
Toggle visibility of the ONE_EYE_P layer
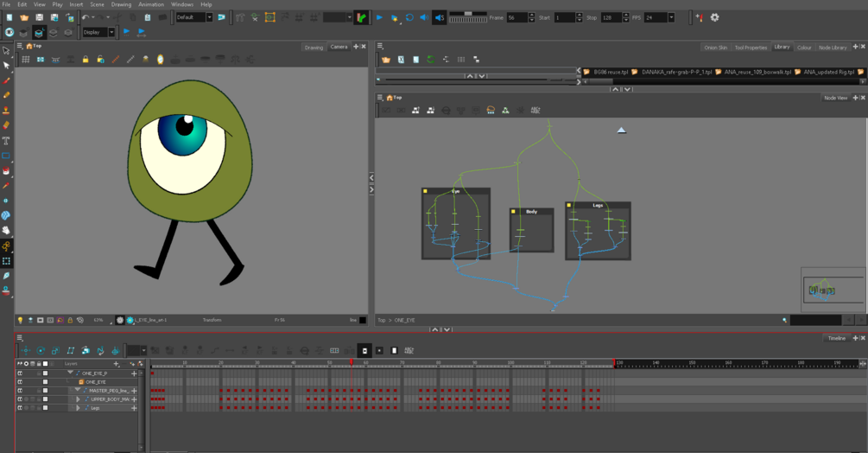click(x=20, y=373)
